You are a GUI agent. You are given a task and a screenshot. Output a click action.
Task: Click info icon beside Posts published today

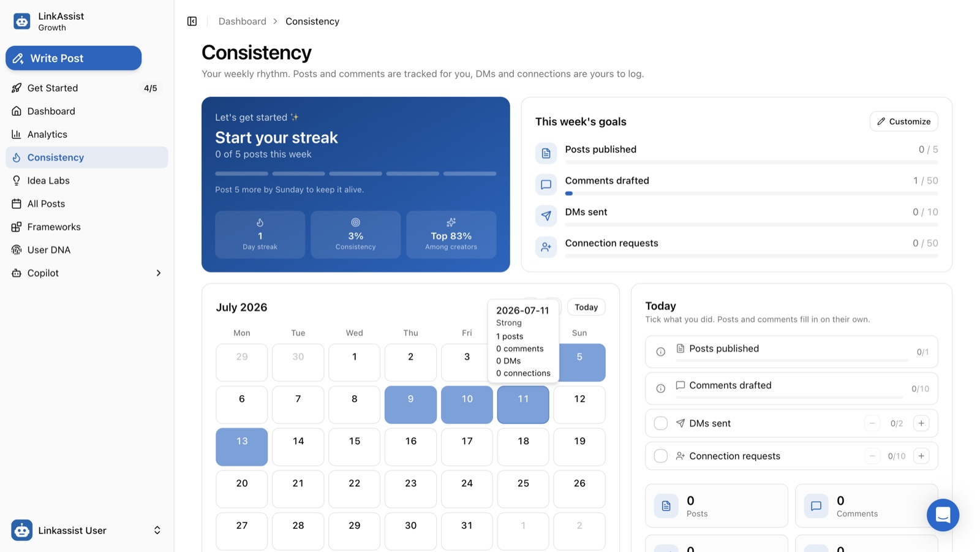coord(660,352)
